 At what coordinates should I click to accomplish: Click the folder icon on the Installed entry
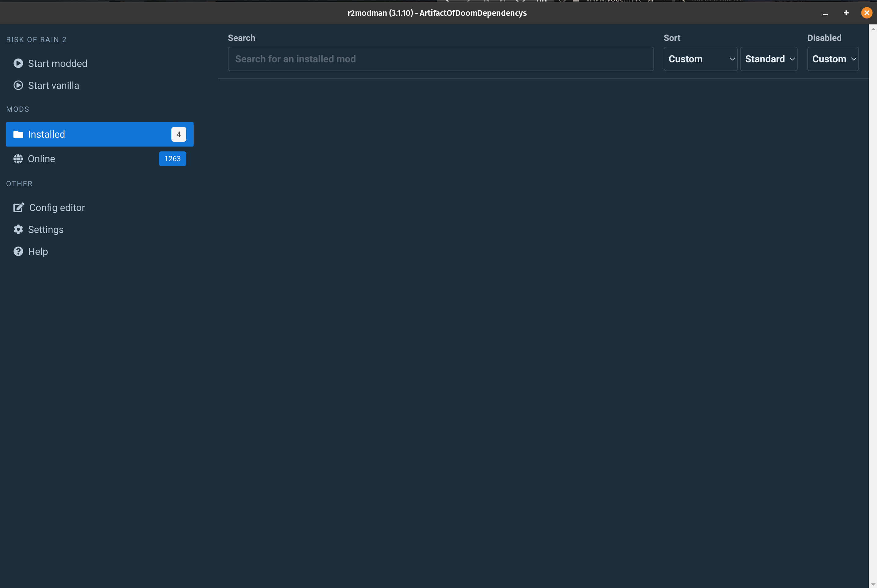point(18,134)
